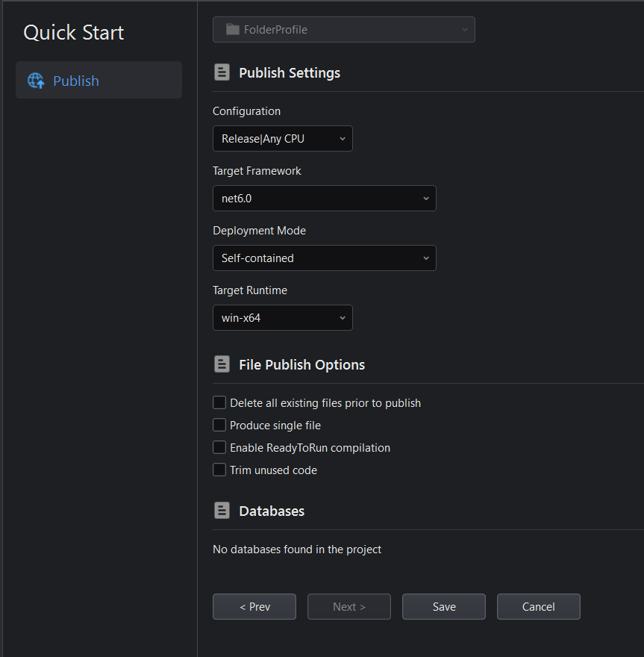This screenshot has height=657, width=644.
Task: Click the folder icon beside FolderProfile
Action: click(232, 30)
